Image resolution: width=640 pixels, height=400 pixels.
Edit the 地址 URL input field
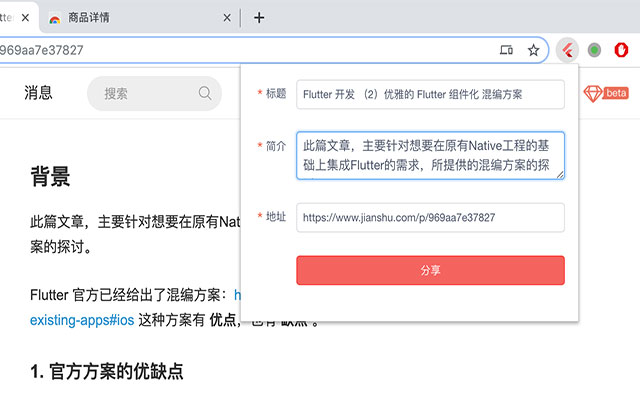[430, 218]
